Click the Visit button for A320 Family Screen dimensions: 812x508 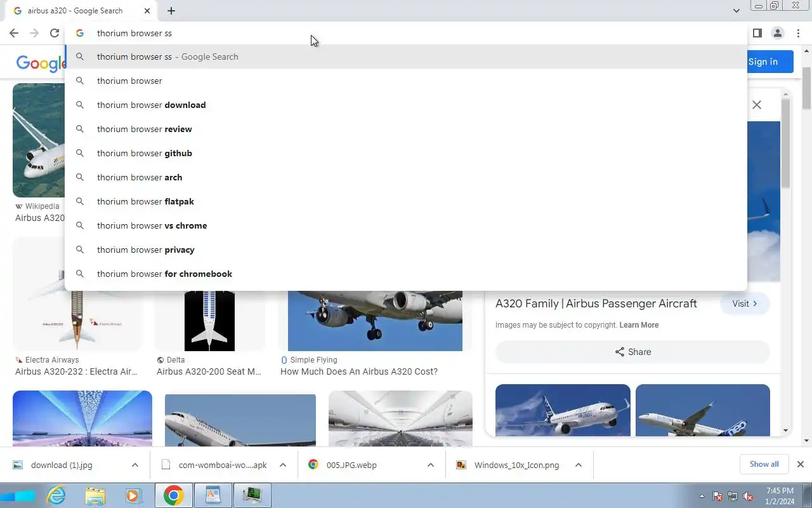click(x=745, y=304)
